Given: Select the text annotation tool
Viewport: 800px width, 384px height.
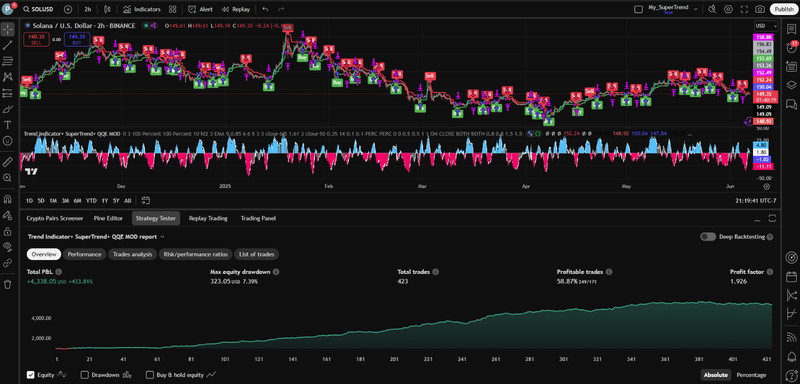Looking at the screenshot, I should pos(8,125).
